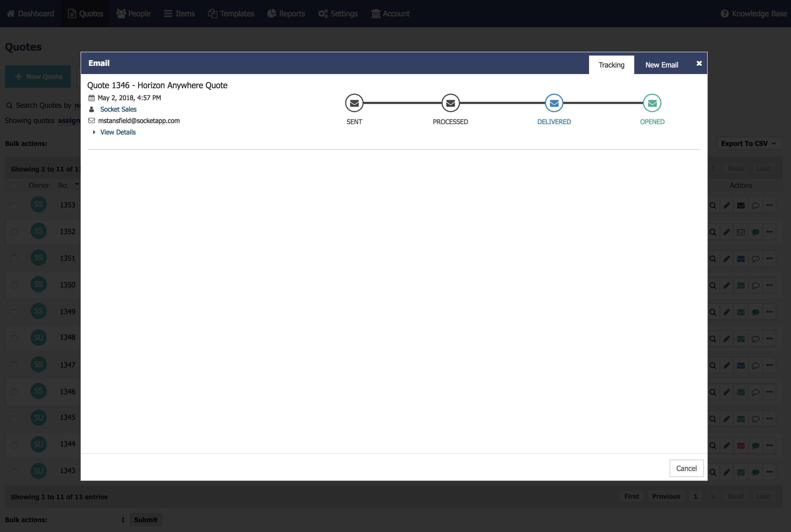This screenshot has width=791, height=532.
Task: Check the box for quote 1347
Action: (x=14, y=365)
